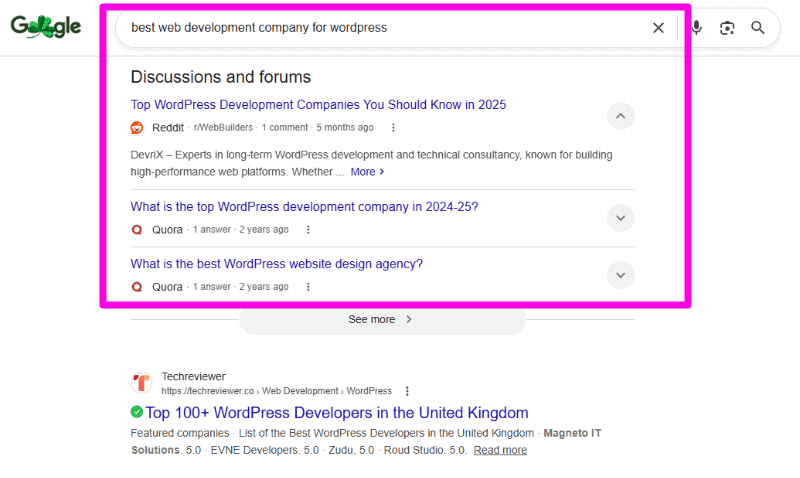800x478 pixels.
Task: Click the 'Techreviewer' site name
Action: 193,376
